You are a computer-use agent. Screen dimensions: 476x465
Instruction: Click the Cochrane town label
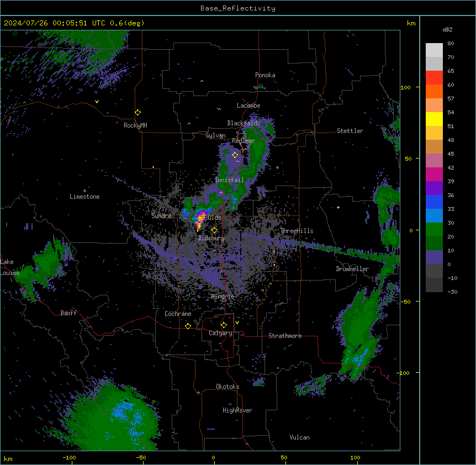(x=178, y=314)
